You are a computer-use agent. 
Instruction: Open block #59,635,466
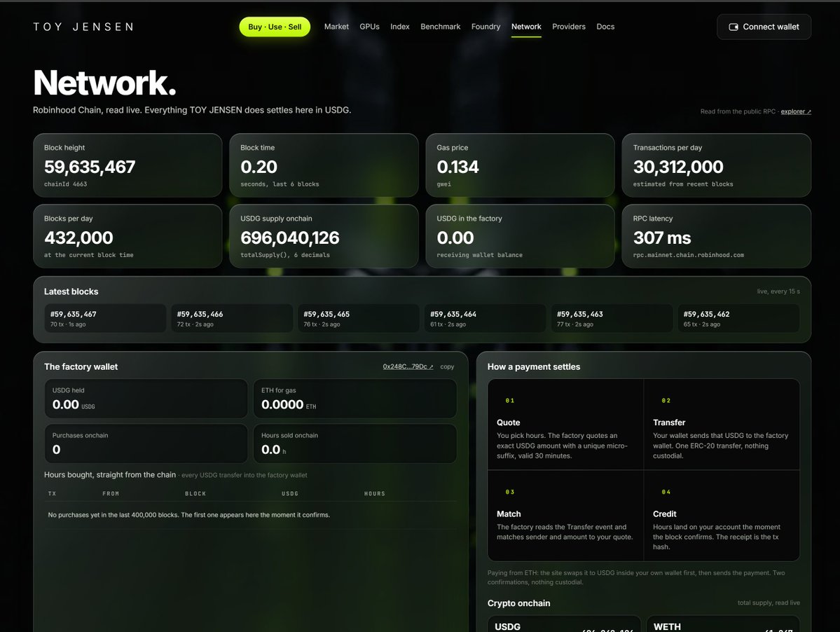pos(232,319)
